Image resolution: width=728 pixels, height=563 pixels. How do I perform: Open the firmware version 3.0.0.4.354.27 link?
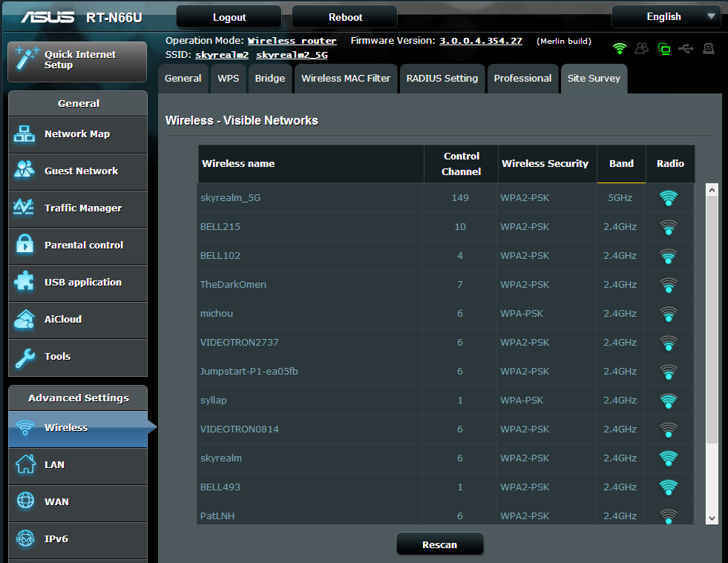481,41
